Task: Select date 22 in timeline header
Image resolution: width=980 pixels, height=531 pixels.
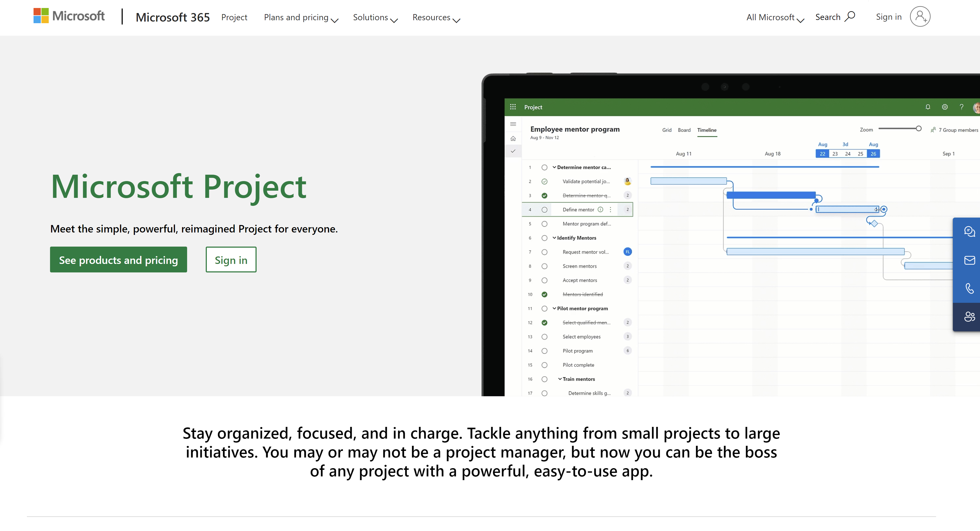Action: [x=822, y=154]
